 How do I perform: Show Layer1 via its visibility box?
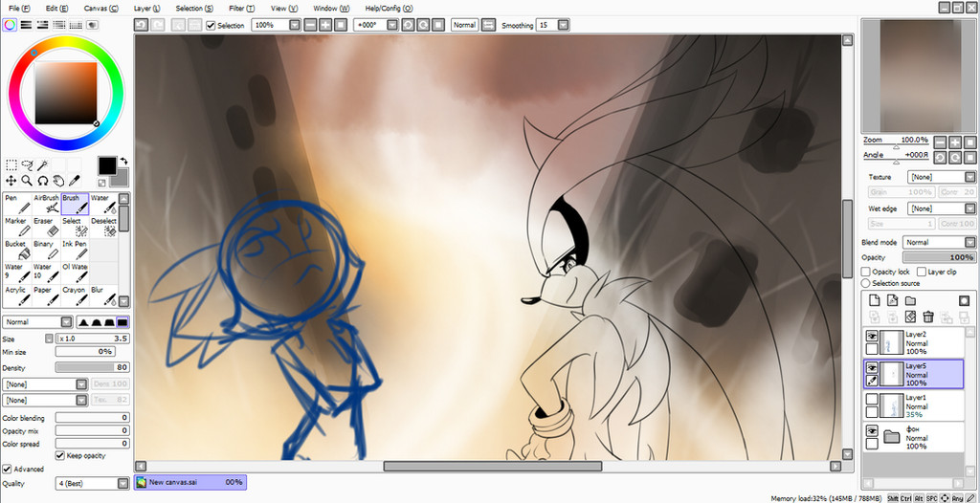pos(872,400)
